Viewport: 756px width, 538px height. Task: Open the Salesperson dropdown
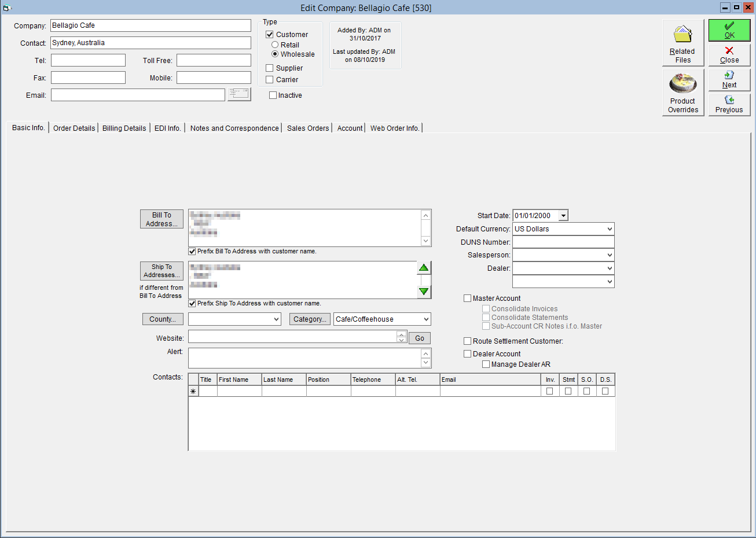(x=610, y=255)
